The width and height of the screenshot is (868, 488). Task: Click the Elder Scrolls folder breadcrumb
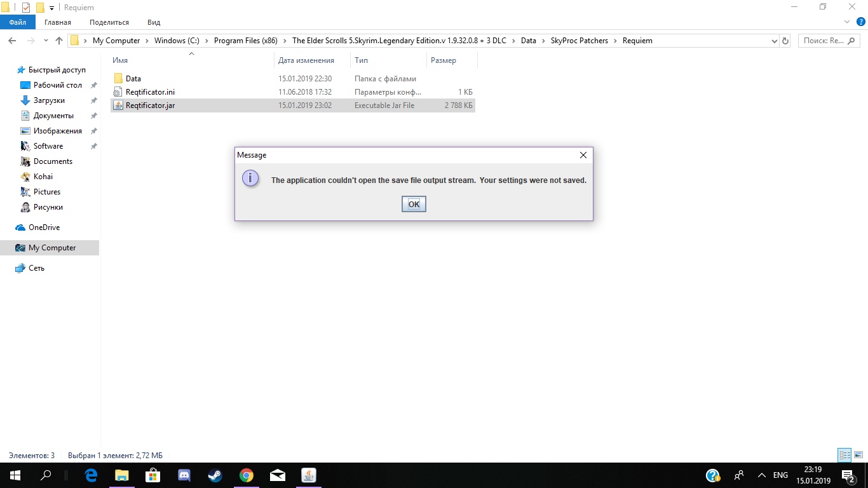399,41
